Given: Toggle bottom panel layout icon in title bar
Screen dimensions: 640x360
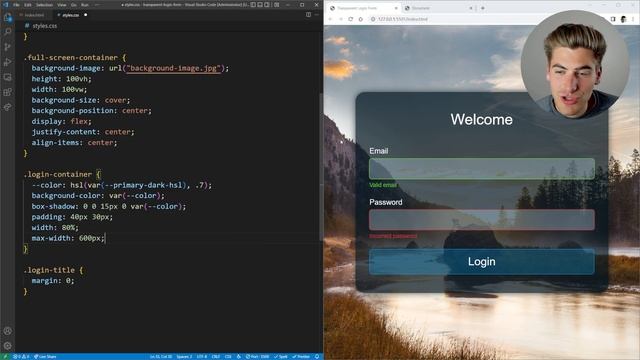Looking at the screenshot, I should tap(260, 5).
